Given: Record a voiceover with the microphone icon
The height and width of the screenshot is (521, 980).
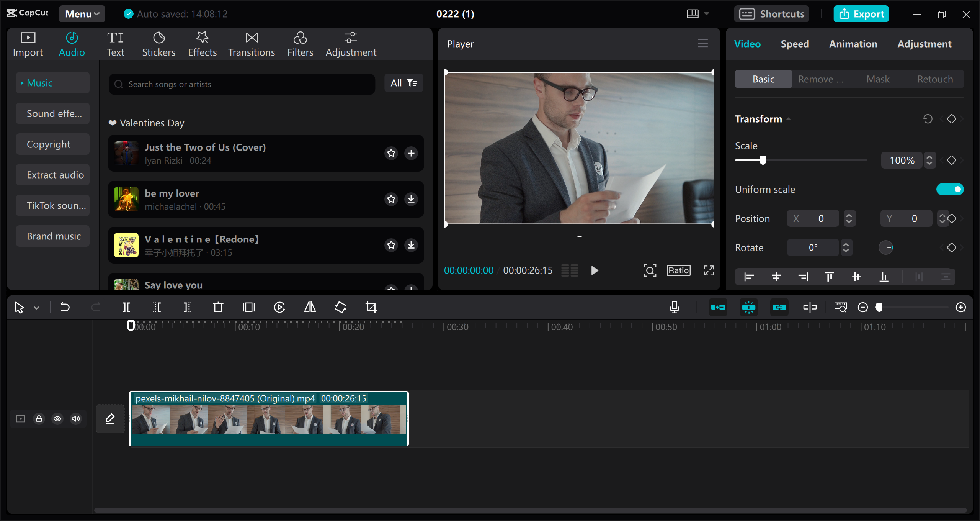Looking at the screenshot, I should click(674, 307).
